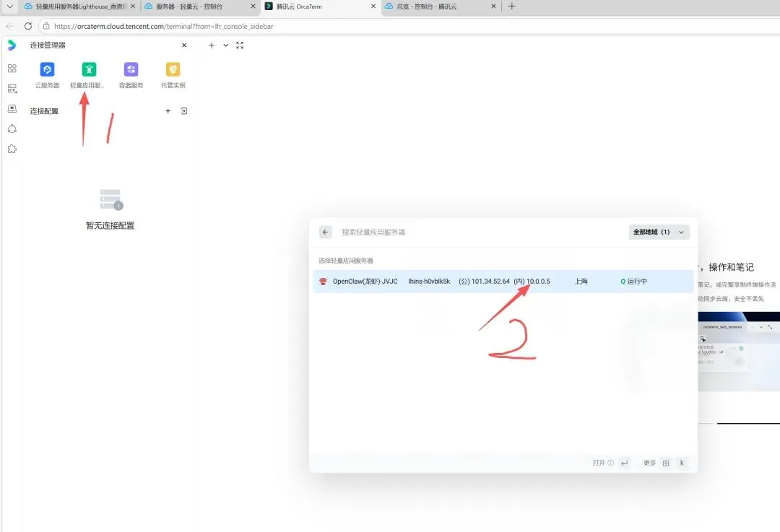The height and width of the screenshot is (532, 780).
Task: Click the orcaterm.cloud.tencent.com address bar
Action: click(164, 27)
